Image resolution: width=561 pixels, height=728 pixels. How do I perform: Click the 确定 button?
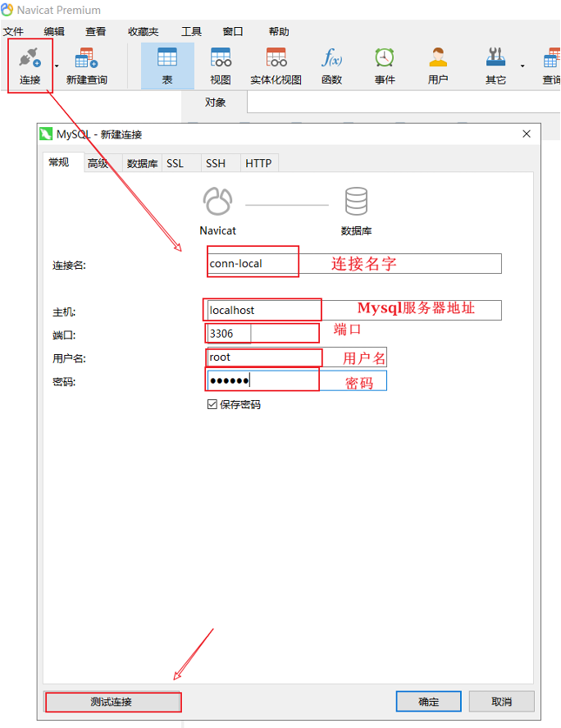click(x=428, y=702)
